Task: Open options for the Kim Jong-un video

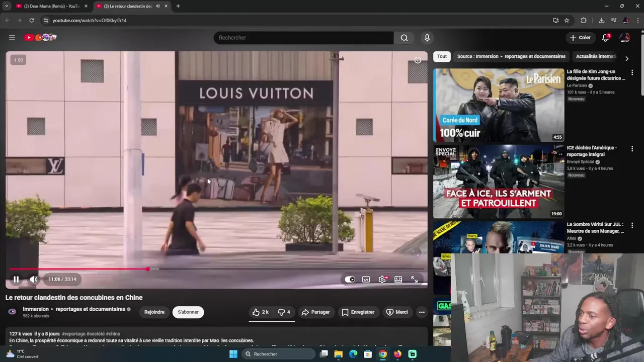Action: 632,73
